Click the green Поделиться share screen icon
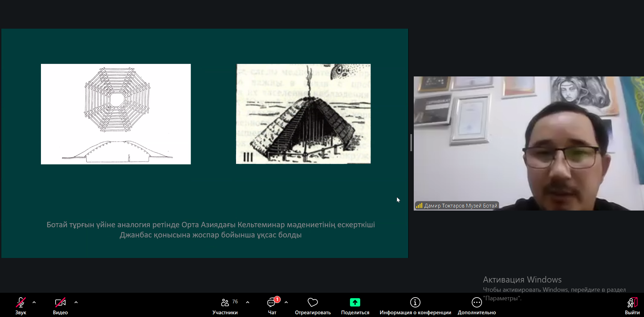This screenshot has height=317, width=644. 355,302
